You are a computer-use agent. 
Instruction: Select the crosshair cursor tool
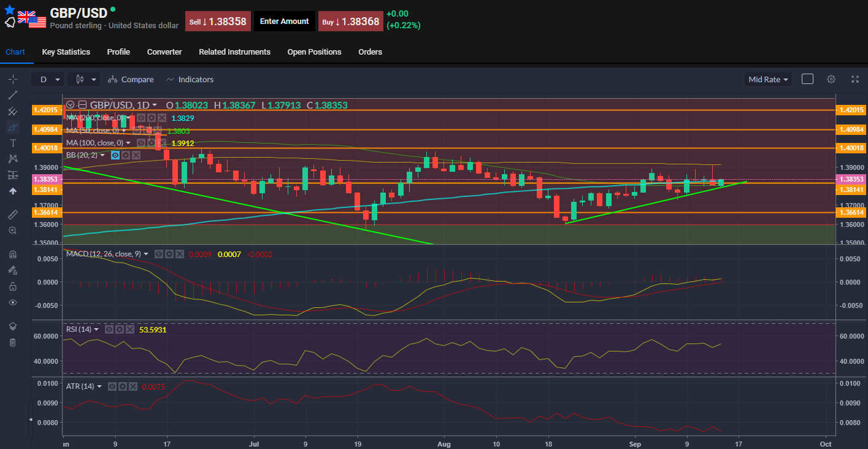coord(12,79)
